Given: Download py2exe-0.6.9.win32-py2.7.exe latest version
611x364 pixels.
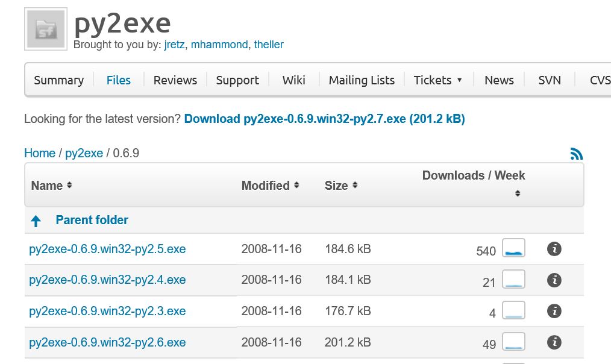Looking at the screenshot, I should pos(324,119).
